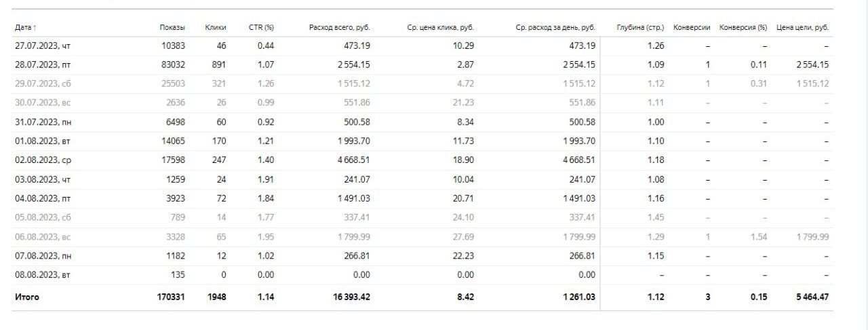Click the greyed 29.07.2023, сб row
The image size is (868, 330).
tap(422, 84)
